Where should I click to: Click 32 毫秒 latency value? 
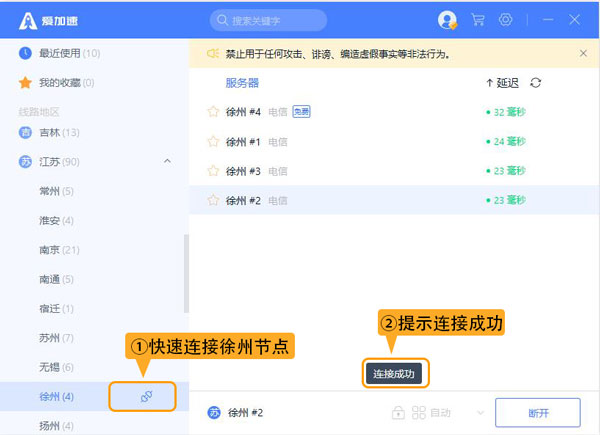(509, 112)
